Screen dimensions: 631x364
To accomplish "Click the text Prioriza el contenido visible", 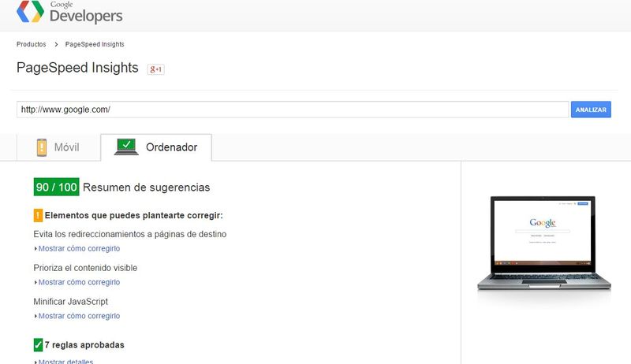I will coord(85,268).
